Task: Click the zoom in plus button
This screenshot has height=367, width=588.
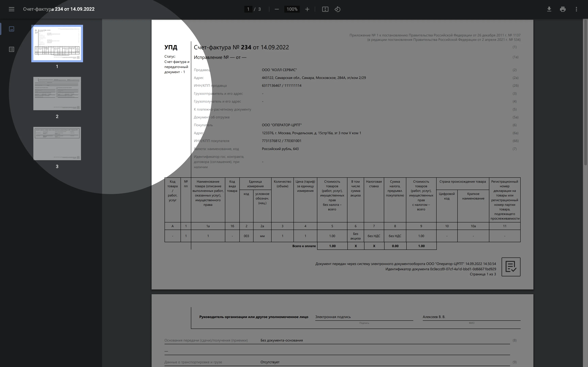Action: 307,9
